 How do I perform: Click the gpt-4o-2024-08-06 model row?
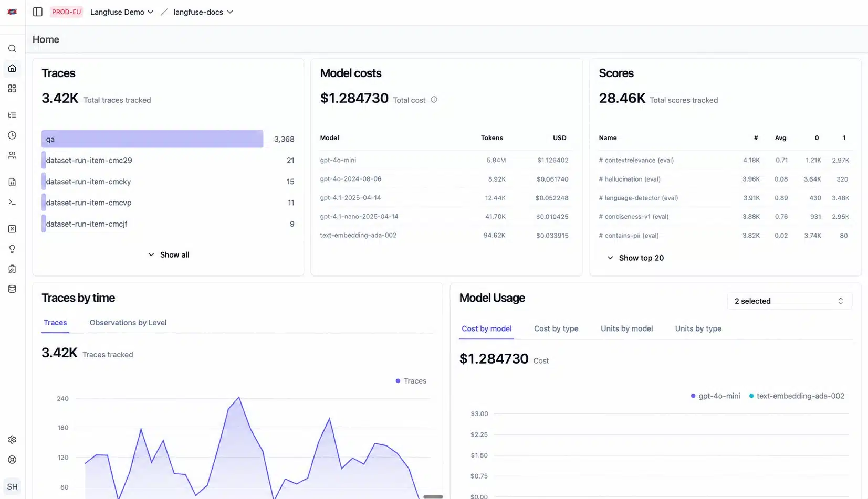[x=446, y=179]
